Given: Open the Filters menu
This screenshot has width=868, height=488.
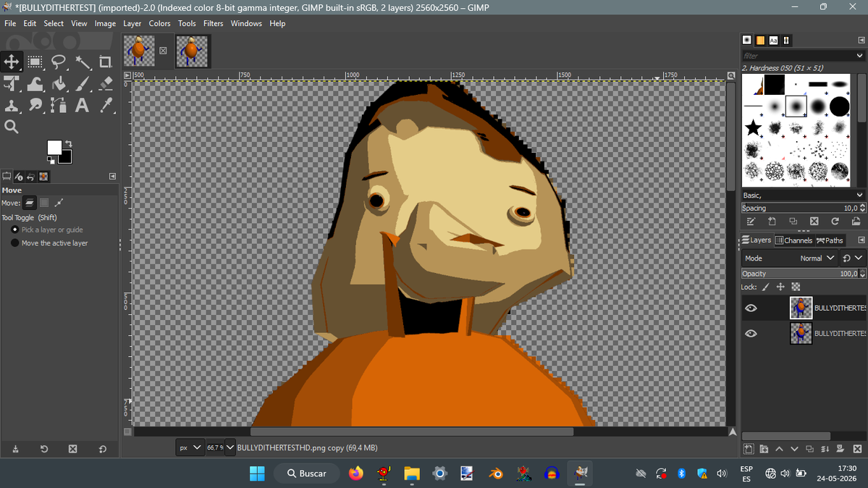Looking at the screenshot, I should pyautogui.click(x=213, y=23).
